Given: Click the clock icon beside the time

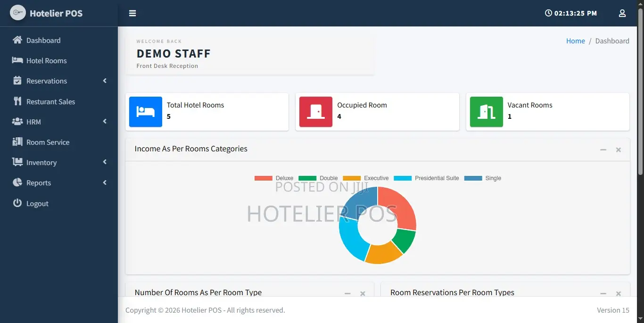Looking at the screenshot, I should (548, 13).
